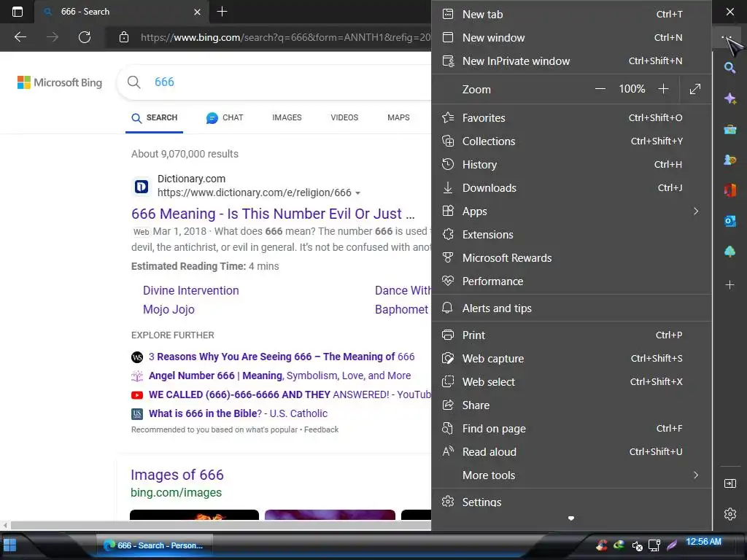Open the tab actions menu icon
This screenshot has width=747, height=560.
[18, 12]
